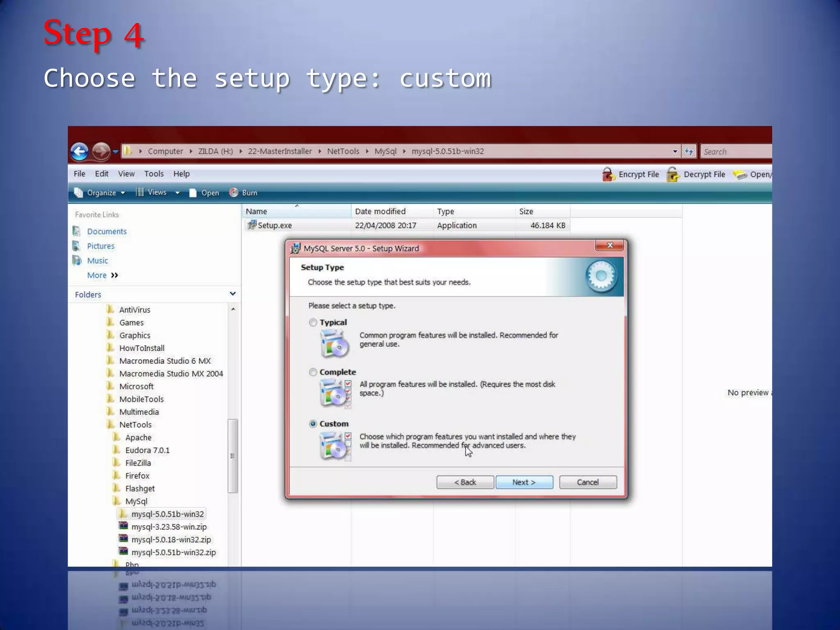Select the Firefox folder in tree
Viewport: 840px width, 630px height.
coord(137,476)
